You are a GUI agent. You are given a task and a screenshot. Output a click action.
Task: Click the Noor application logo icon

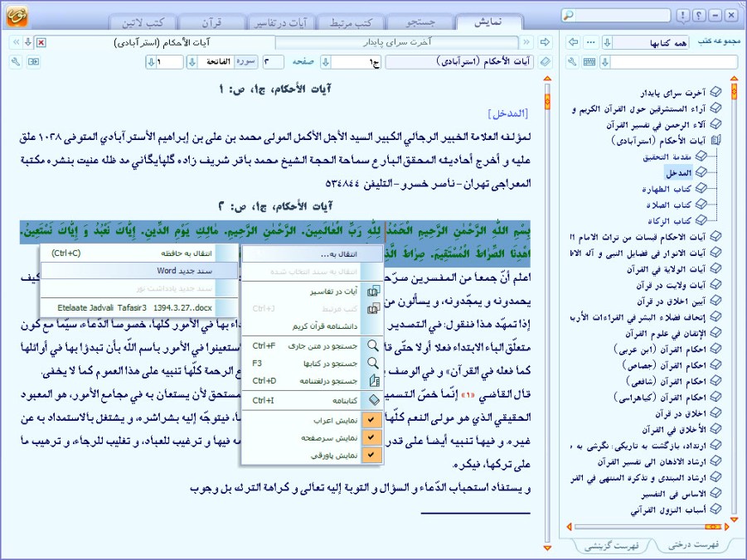[17, 16]
